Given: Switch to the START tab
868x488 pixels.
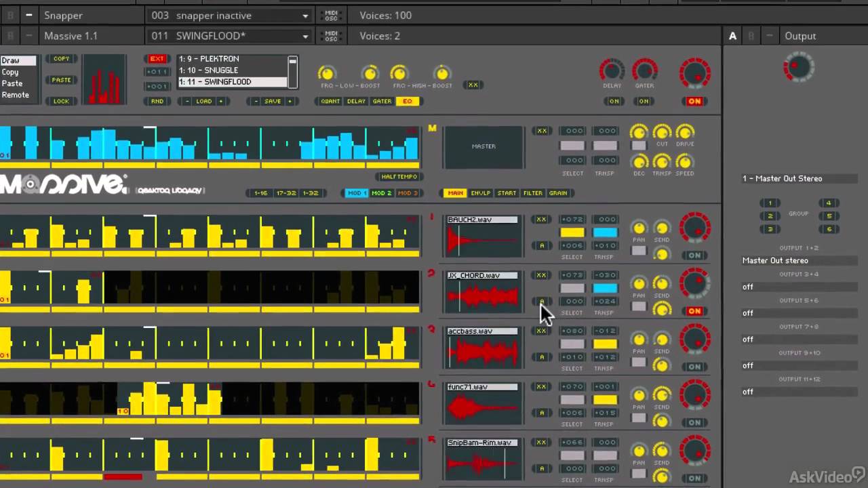Looking at the screenshot, I should coord(507,193).
